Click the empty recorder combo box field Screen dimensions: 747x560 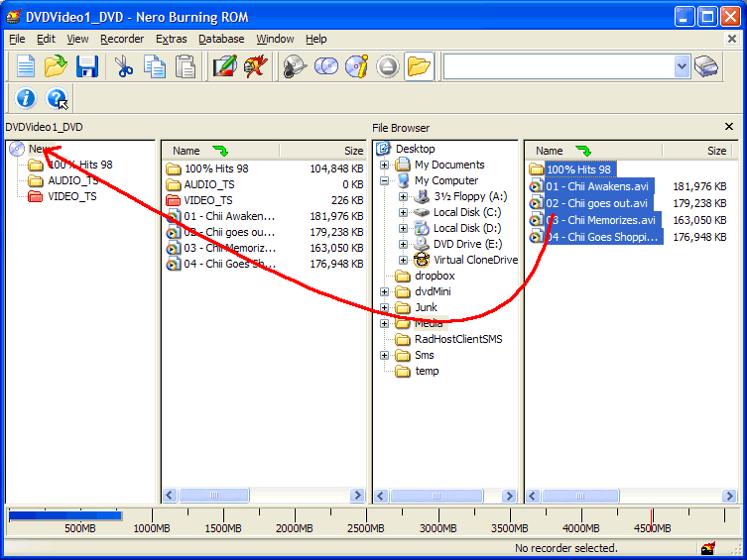pos(560,66)
